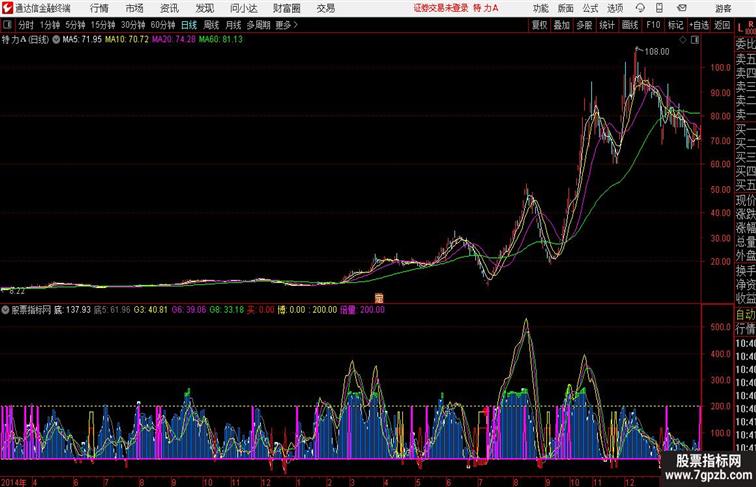
Task: Open the 资讯 menu
Action: [x=169, y=8]
